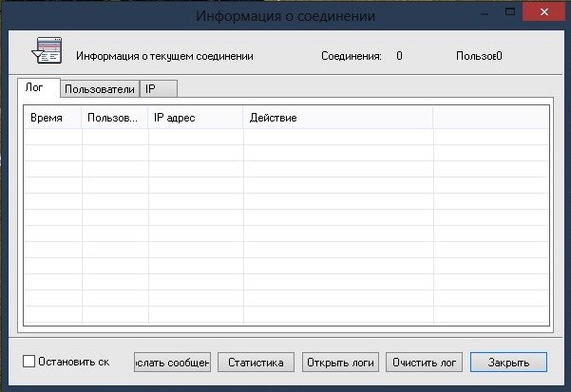
Task: Clear the log with Очистить лог
Action: 424,362
